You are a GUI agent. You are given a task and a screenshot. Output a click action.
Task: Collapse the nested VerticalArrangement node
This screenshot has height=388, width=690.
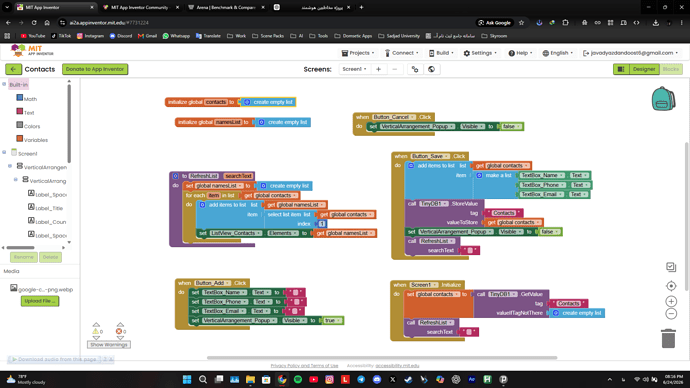tap(16, 179)
